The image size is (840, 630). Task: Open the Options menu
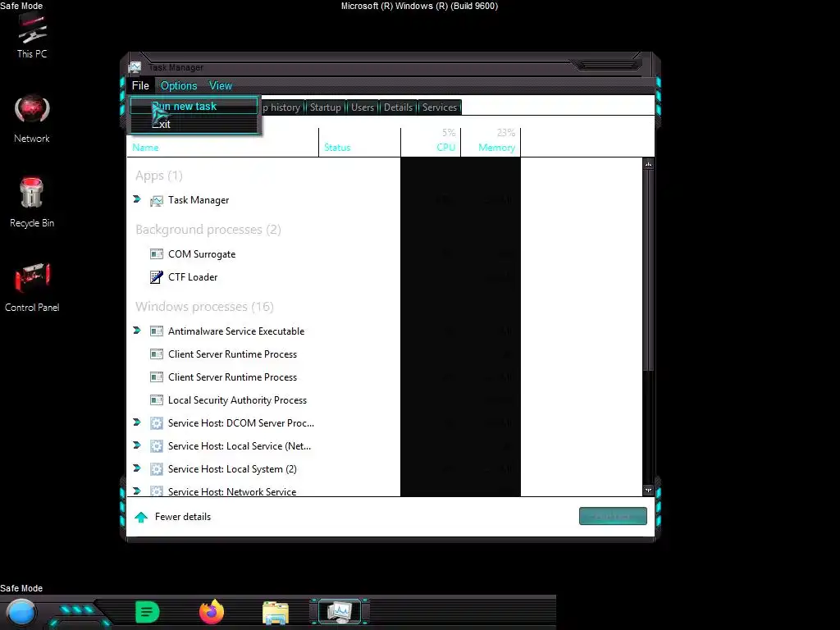coord(179,85)
